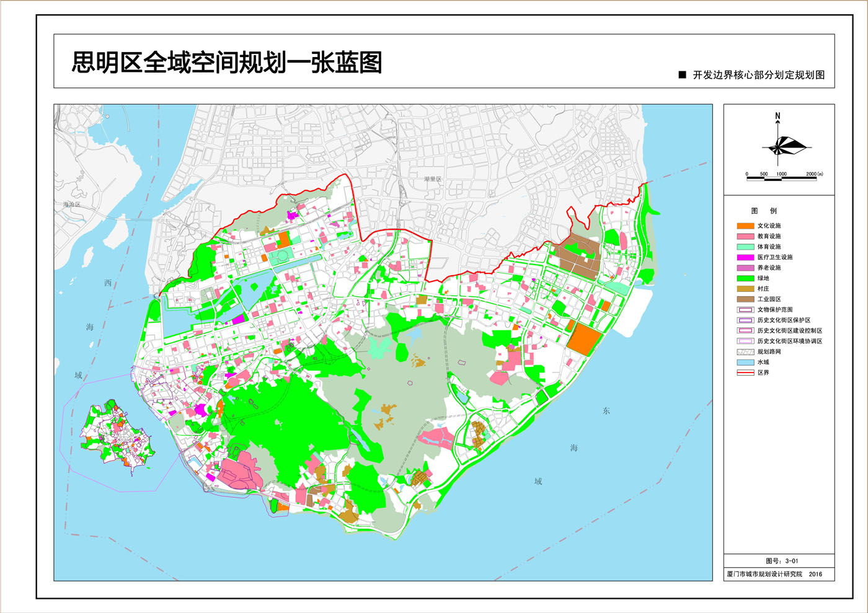Click the '东' sea label on the map
This screenshot has width=868, height=613.
tap(606, 411)
